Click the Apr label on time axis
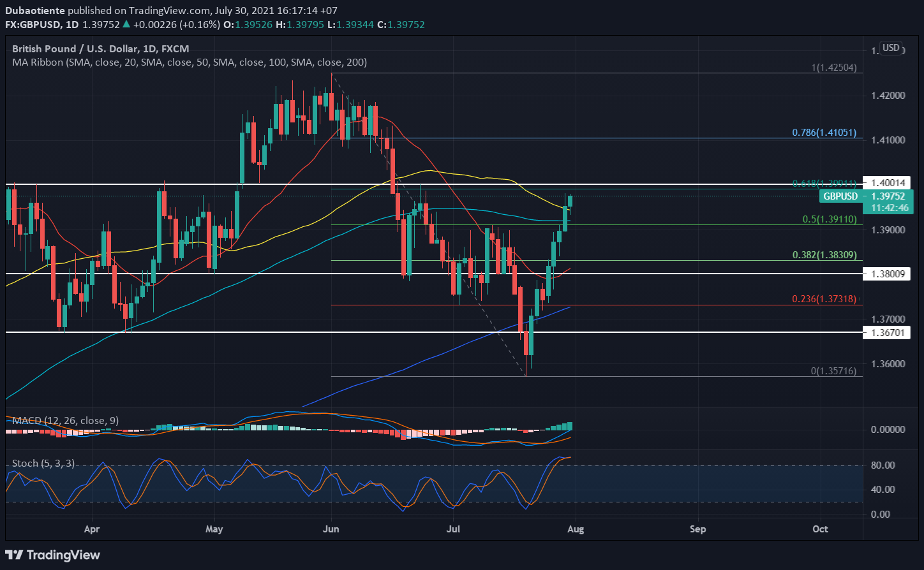 (x=93, y=529)
